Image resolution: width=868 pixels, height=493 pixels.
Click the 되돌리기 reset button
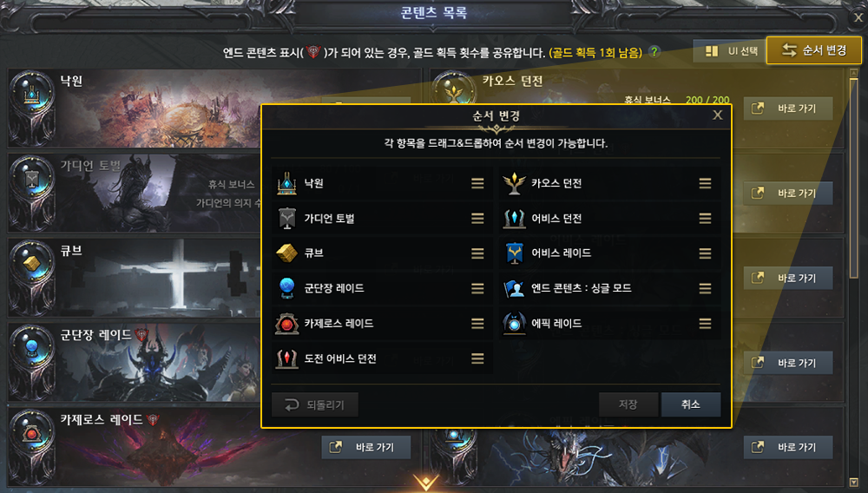314,405
